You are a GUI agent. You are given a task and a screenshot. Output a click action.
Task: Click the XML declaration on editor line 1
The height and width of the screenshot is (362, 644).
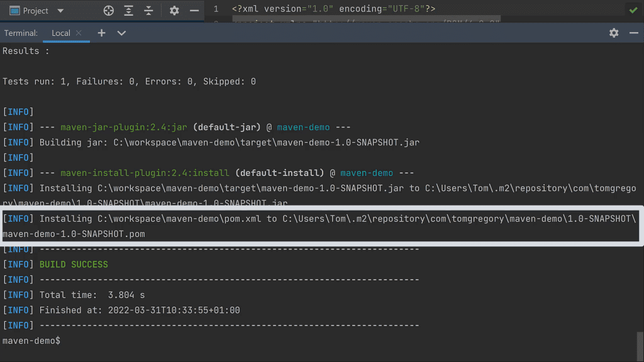[x=333, y=9]
